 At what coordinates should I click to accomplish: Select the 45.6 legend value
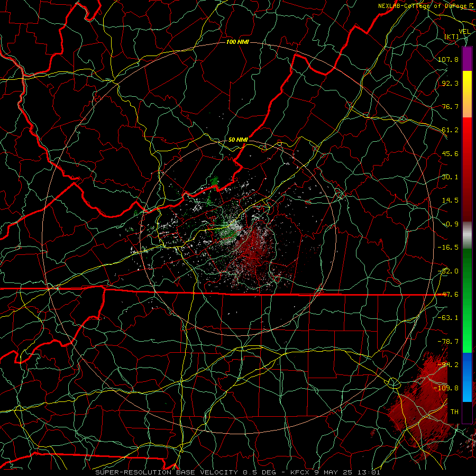[450, 153]
